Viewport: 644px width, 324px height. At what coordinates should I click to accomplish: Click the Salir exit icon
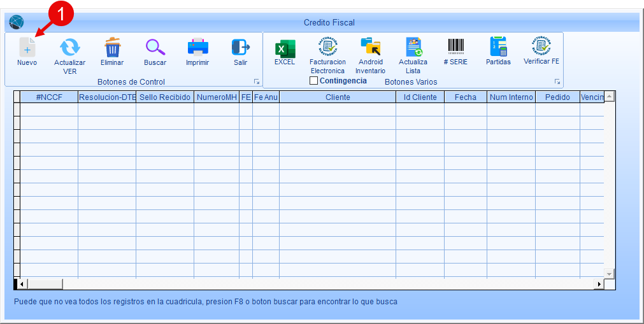tap(240, 48)
